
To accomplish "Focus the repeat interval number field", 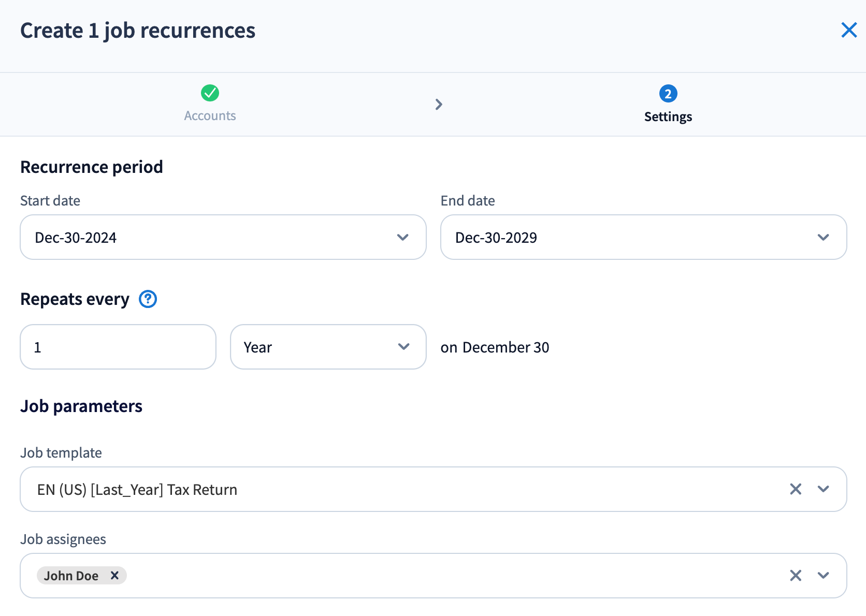I will point(118,347).
